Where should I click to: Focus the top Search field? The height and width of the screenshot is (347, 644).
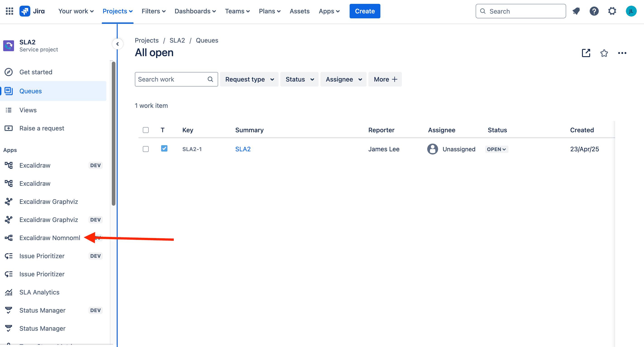click(x=521, y=11)
